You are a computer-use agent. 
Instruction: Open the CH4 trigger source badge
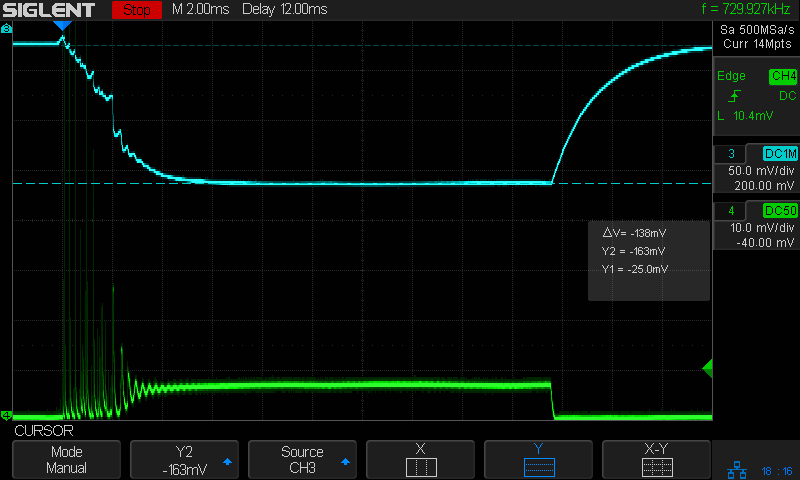(x=782, y=76)
